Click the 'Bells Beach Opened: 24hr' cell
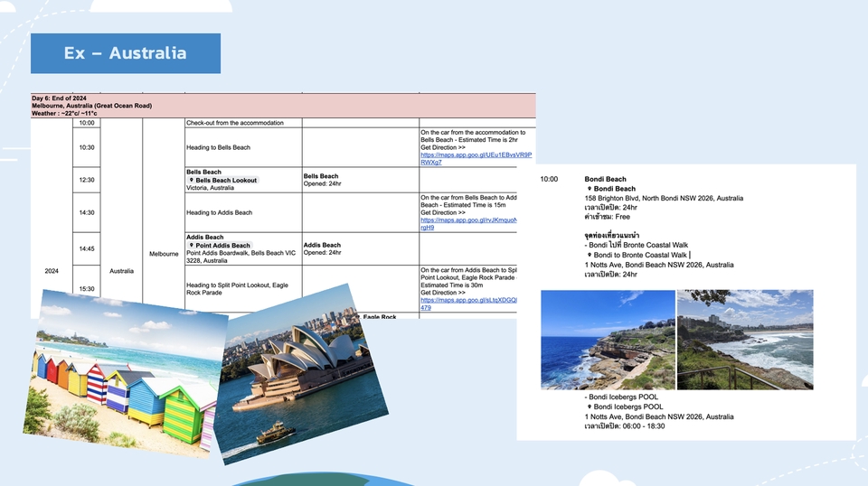Viewport: 868px width, 486px height. 361,180
